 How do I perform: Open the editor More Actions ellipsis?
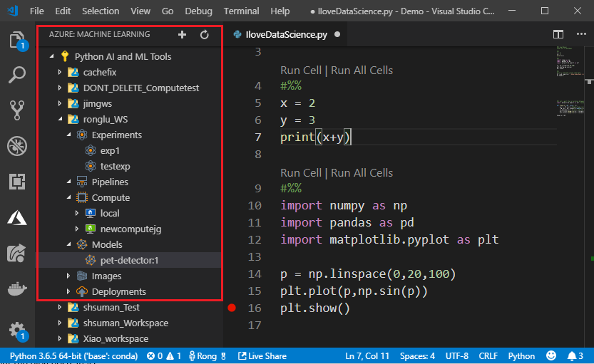click(x=581, y=34)
